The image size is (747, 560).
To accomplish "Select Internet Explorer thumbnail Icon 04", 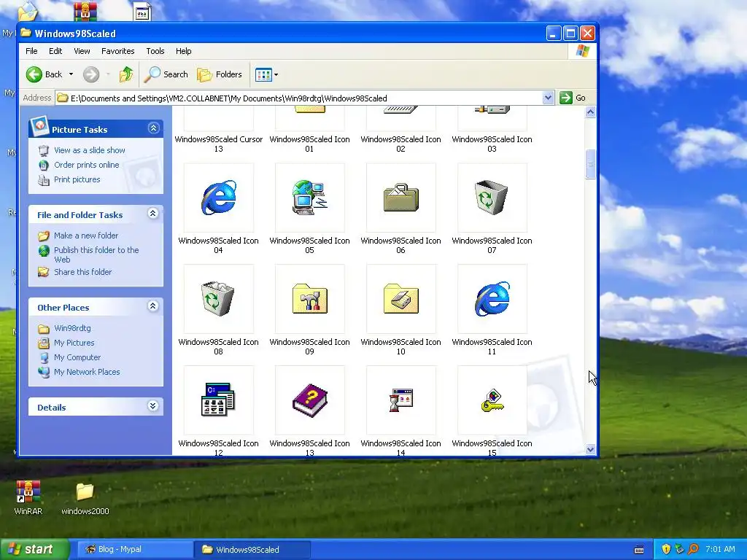I will 219,198.
